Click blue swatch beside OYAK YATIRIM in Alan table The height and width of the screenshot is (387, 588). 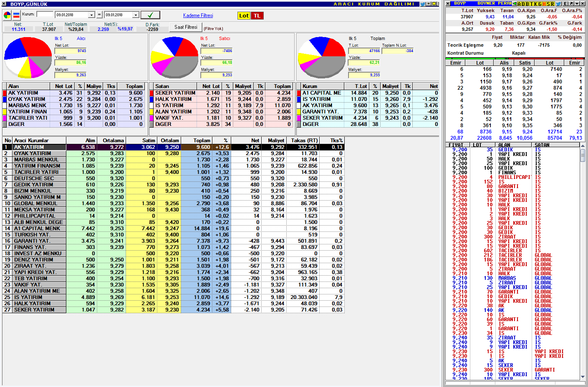tap(5, 99)
